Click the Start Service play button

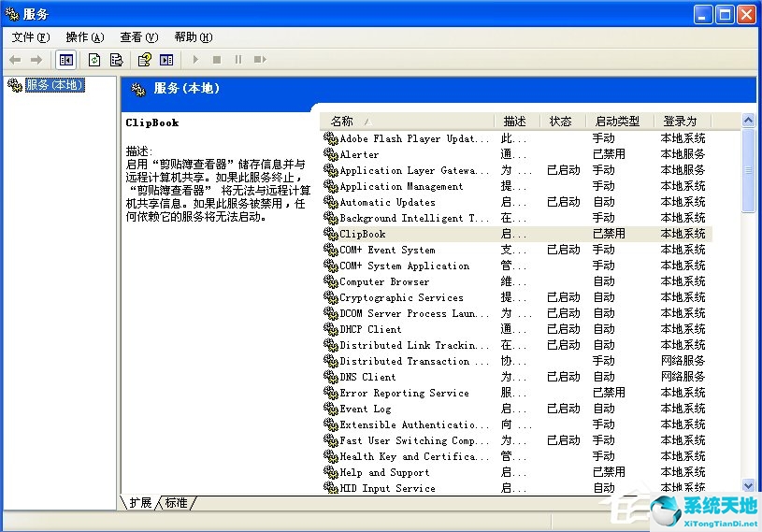(195, 60)
